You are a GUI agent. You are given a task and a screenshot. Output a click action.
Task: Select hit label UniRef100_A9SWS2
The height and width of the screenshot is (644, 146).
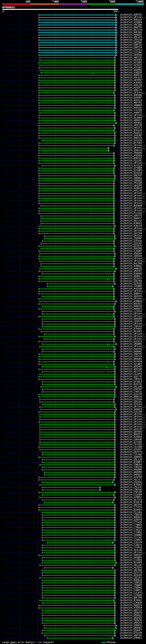point(131,123)
